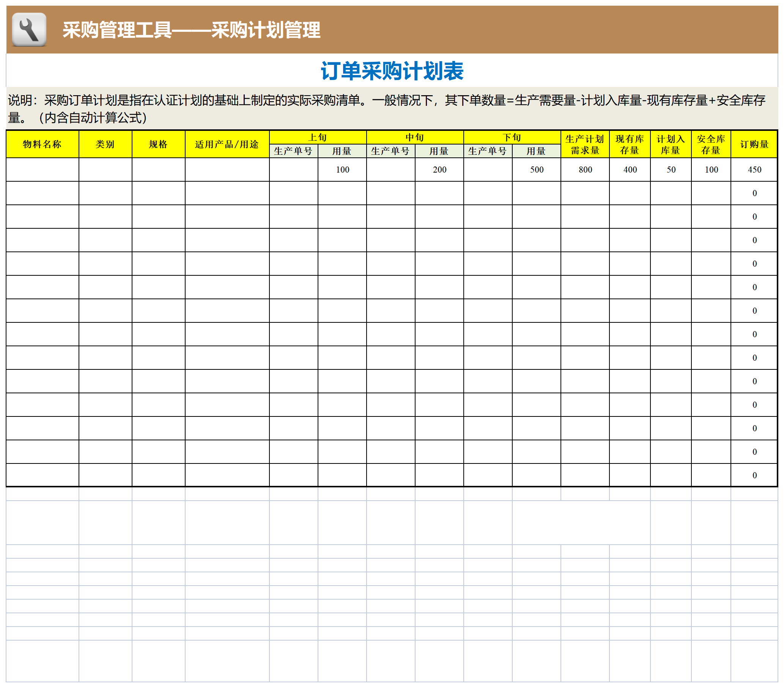The image size is (784, 688).
Task: Click 用量 sub-header under 中旬
Action: pos(439,151)
